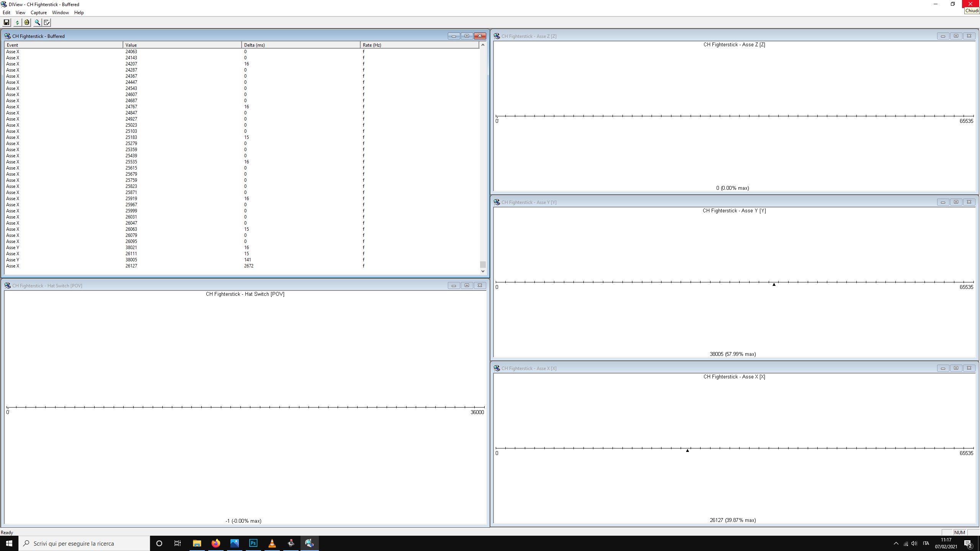Open the Window menu
The height and width of the screenshot is (551, 980).
[60, 13]
